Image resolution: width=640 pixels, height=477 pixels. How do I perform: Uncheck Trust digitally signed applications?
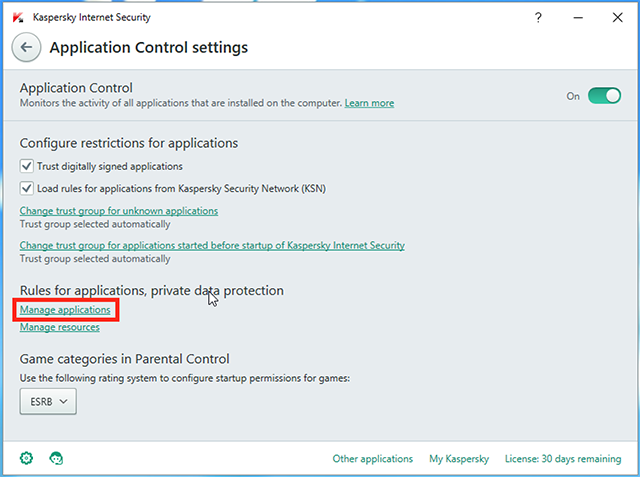coord(27,166)
